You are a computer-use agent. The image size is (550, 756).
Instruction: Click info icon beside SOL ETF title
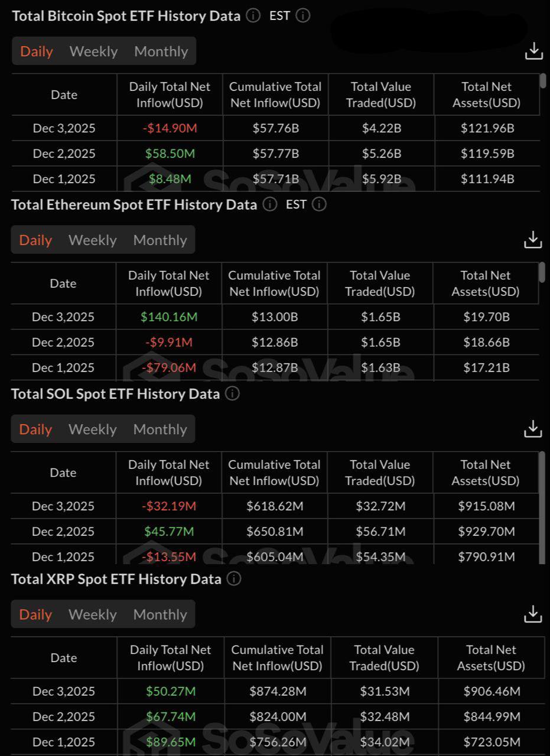click(x=233, y=394)
